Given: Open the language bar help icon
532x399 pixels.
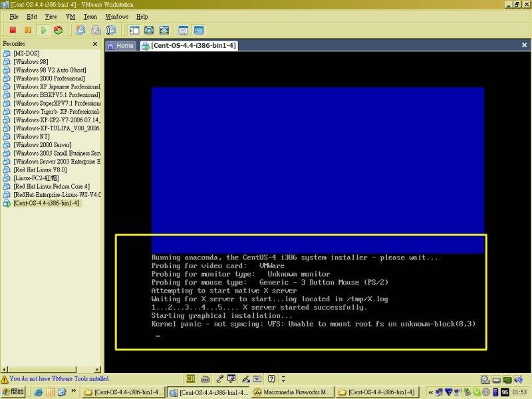Looking at the screenshot, I should click(271, 378).
